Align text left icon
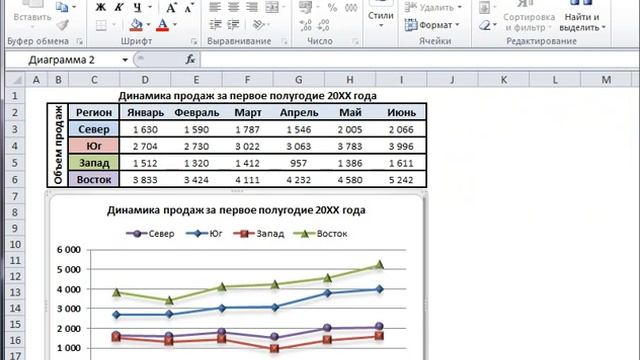Viewport: 640px width, 360px height. pos(215,7)
